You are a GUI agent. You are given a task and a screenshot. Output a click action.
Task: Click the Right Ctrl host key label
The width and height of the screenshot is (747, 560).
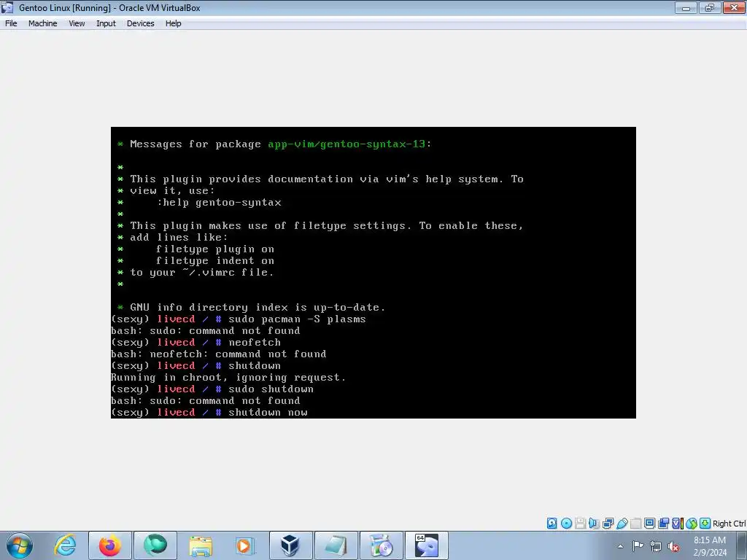[729, 524]
